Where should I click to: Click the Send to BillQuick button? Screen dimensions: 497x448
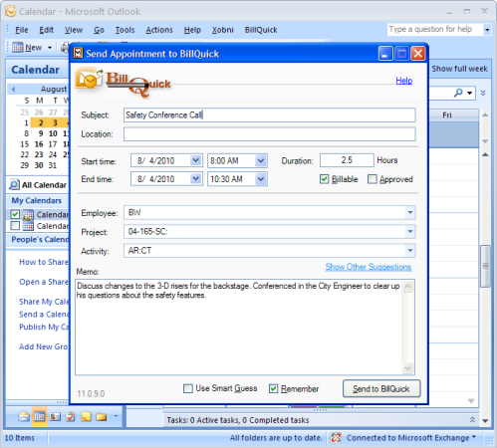pos(381,388)
